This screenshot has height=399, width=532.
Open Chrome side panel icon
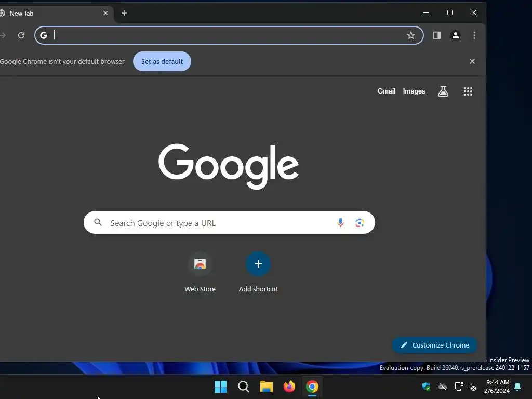436,35
